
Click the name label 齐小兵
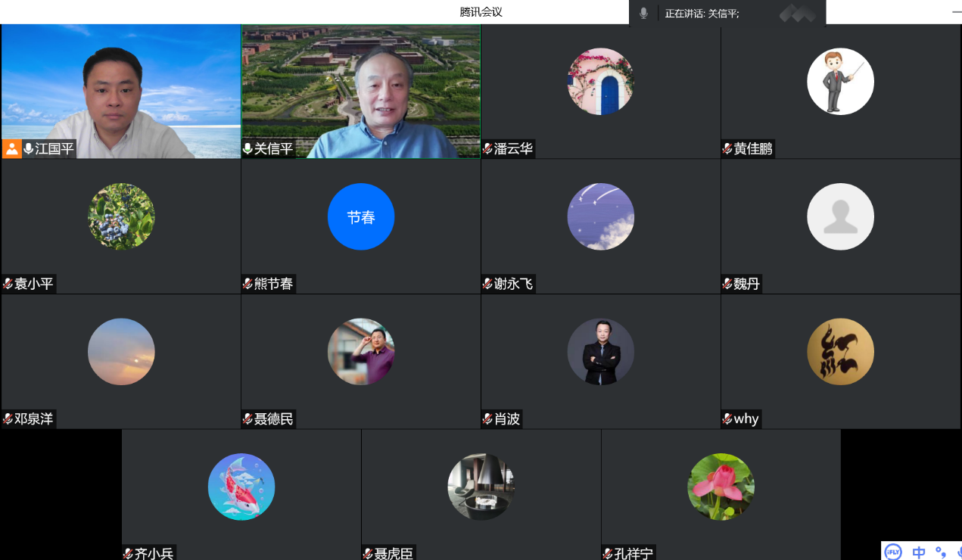pyautogui.click(x=154, y=554)
